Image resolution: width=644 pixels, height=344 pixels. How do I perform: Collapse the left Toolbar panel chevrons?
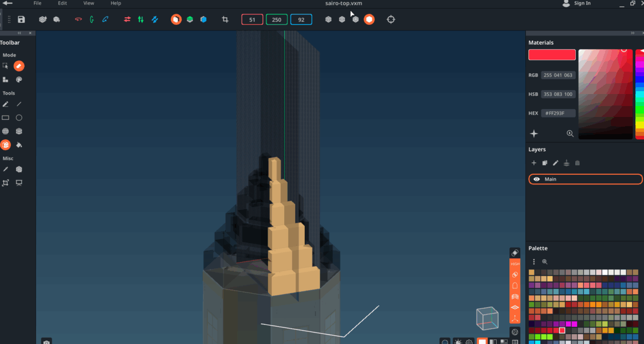point(19,33)
